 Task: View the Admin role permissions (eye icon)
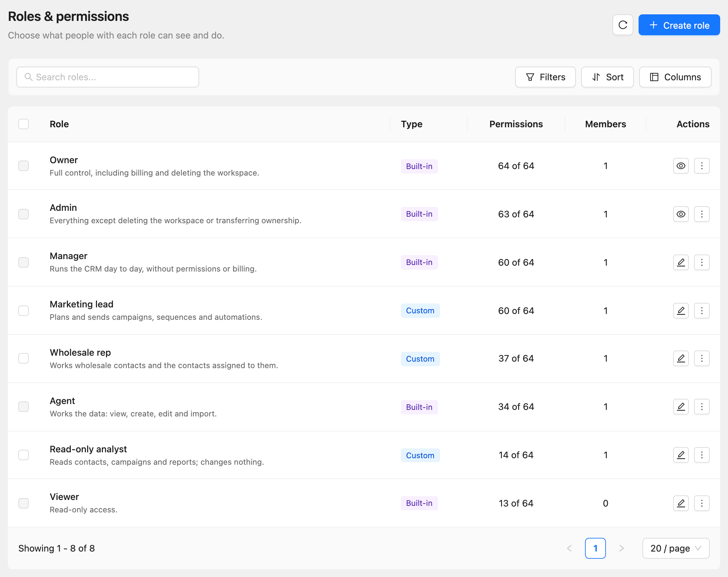(x=681, y=214)
